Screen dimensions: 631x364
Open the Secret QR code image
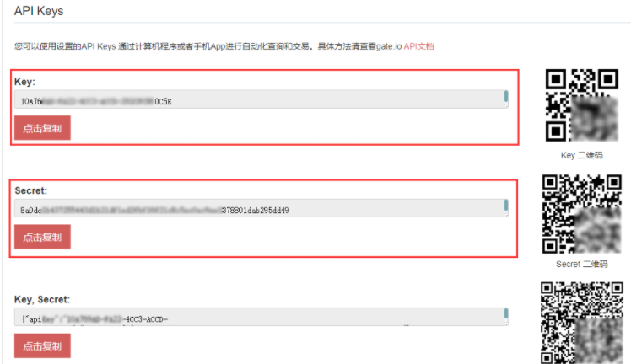[x=580, y=214]
